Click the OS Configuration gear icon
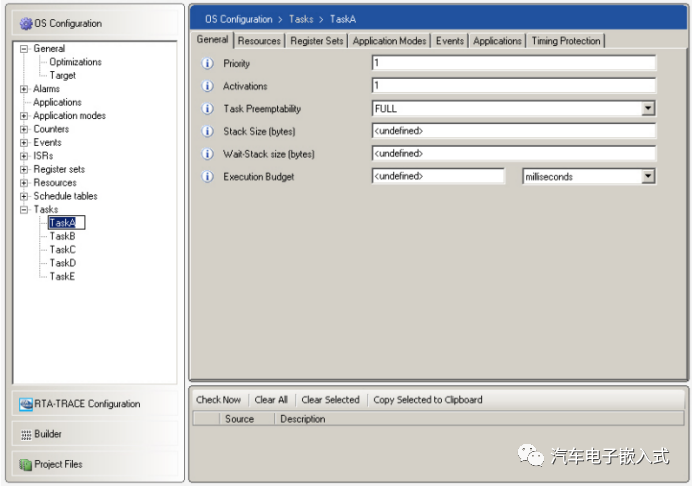Image resolution: width=692 pixels, height=487 pixels. pos(26,24)
